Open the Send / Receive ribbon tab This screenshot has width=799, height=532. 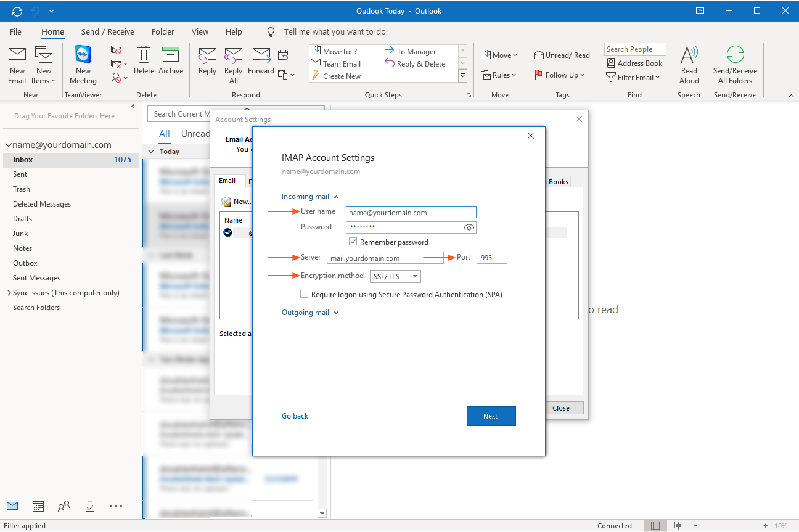107,31
